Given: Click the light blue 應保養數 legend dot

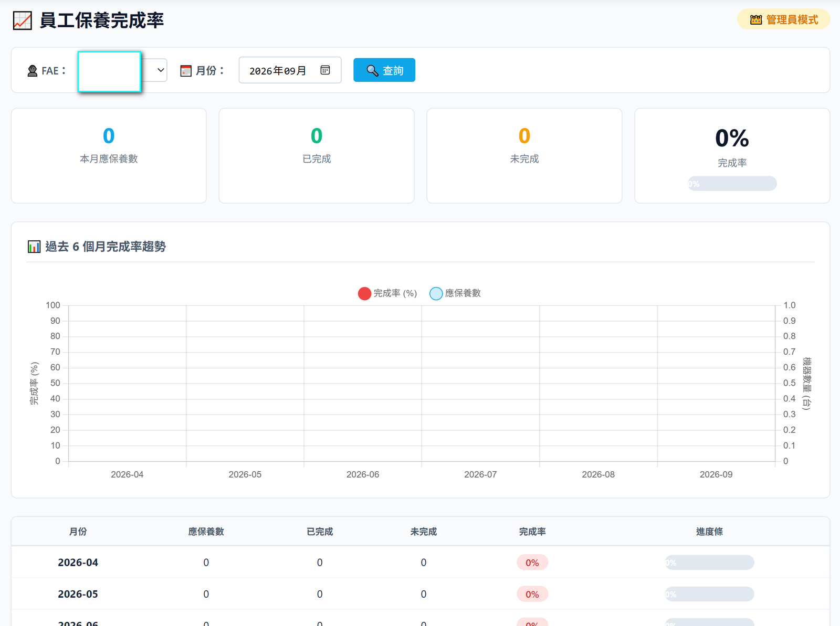Looking at the screenshot, I should 436,293.
